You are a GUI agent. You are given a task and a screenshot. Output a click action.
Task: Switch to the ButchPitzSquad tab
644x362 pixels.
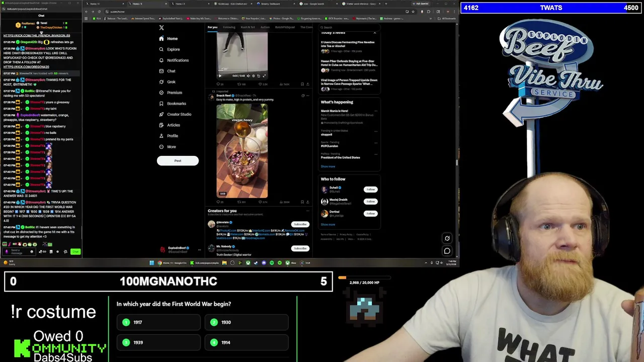tap(285, 27)
